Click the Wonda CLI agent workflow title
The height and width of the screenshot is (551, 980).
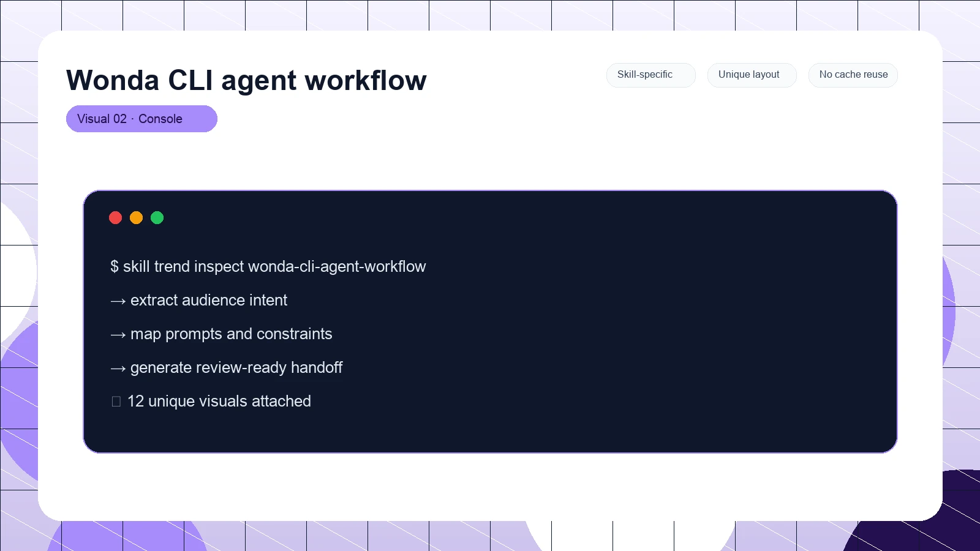246,80
